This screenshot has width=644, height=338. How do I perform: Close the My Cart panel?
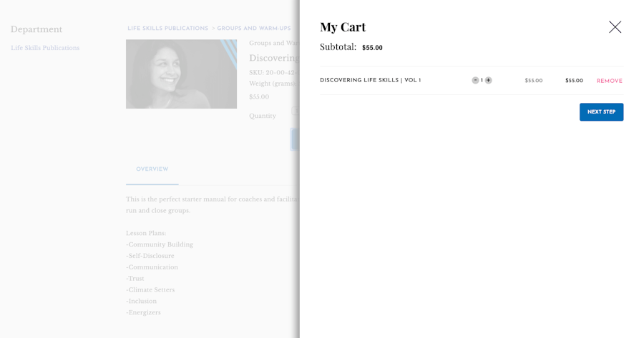615,27
